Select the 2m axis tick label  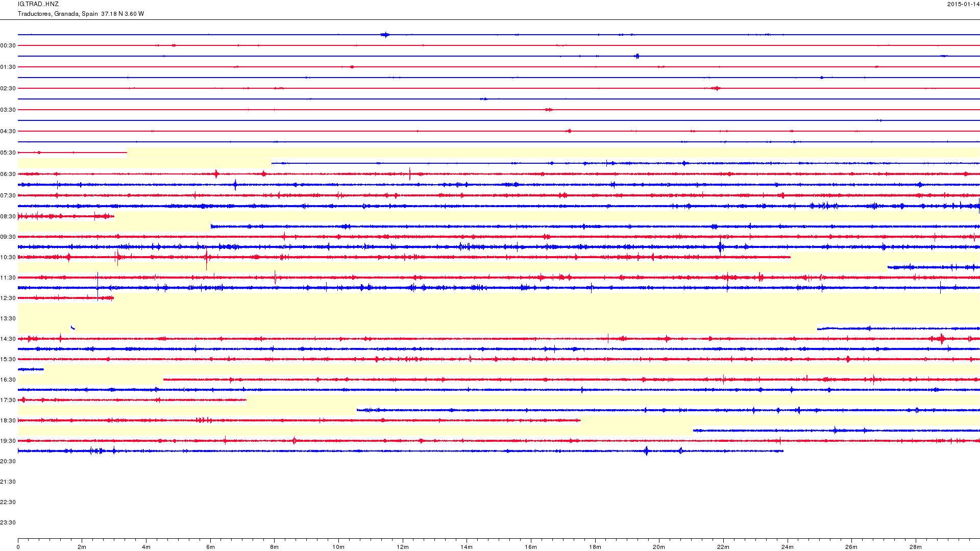[82, 547]
